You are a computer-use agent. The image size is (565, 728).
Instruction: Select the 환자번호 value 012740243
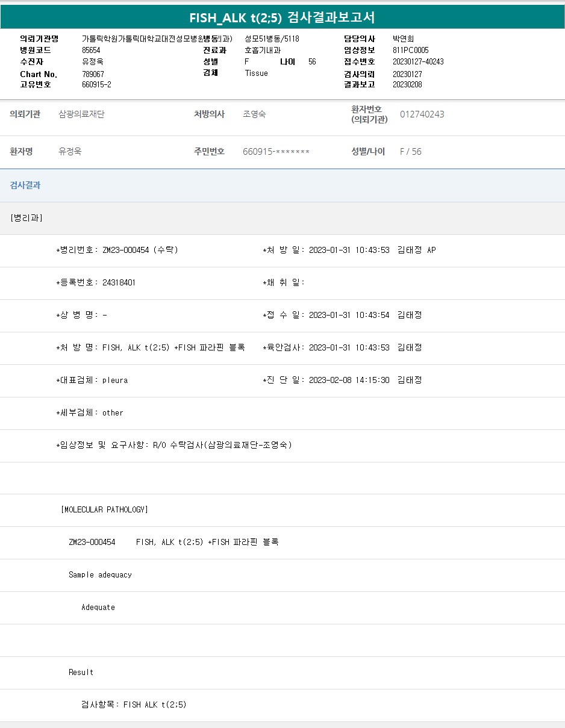tap(422, 114)
